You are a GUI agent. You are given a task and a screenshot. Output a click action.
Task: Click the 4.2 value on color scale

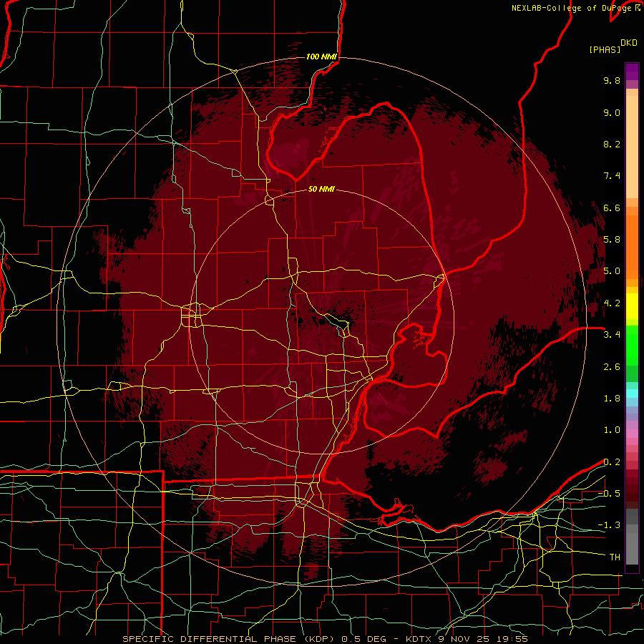[x=612, y=303]
